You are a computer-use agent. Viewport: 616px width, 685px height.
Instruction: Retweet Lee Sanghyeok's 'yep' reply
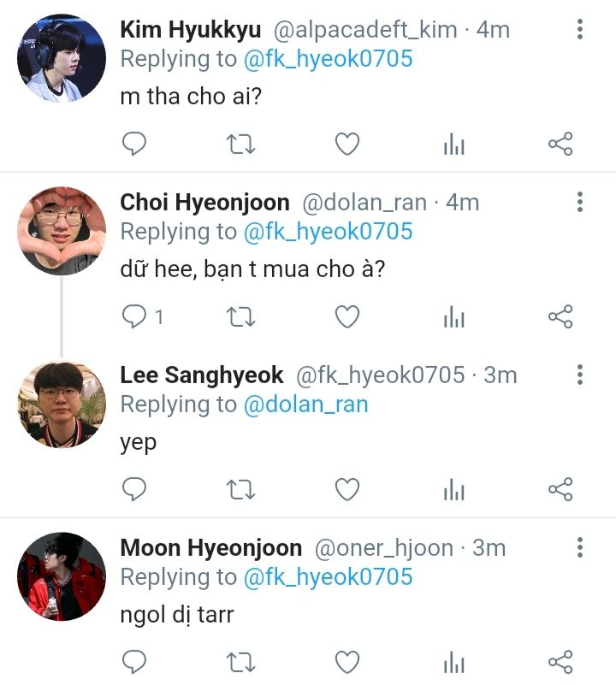click(240, 489)
